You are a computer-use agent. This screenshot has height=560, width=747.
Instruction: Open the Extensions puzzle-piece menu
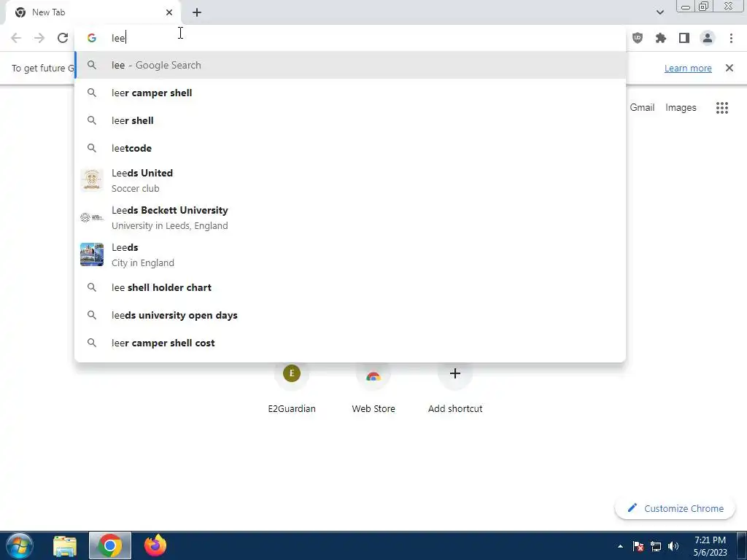pyautogui.click(x=661, y=38)
